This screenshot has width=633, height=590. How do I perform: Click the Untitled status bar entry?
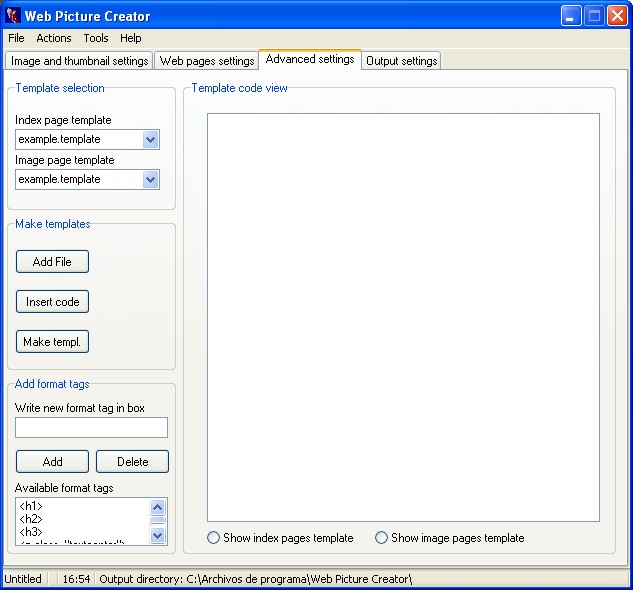(x=23, y=579)
